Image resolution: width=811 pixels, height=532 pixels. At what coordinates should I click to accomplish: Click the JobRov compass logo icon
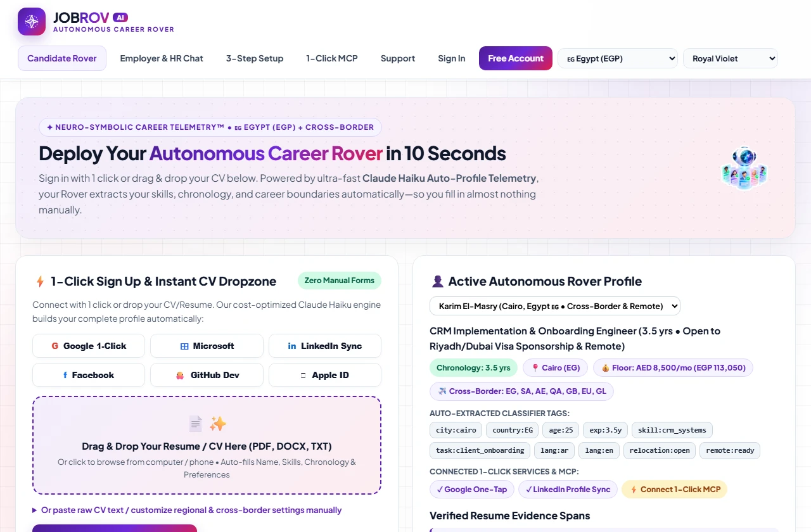(x=32, y=22)
